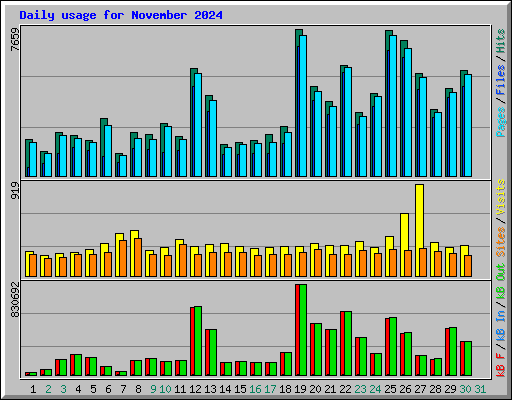Click the 830692 kB axis value
This screenshot has height=400, width=512.
point(15,300)
